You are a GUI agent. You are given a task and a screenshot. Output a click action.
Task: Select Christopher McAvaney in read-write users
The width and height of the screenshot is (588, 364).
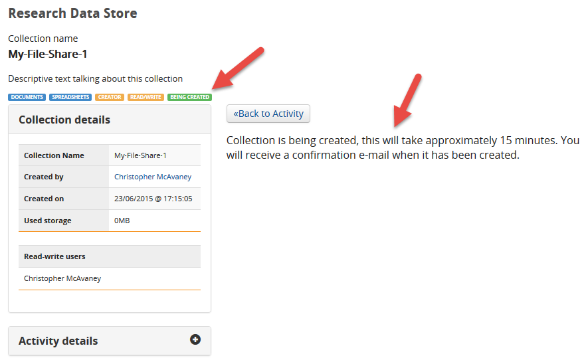[62, 278]
